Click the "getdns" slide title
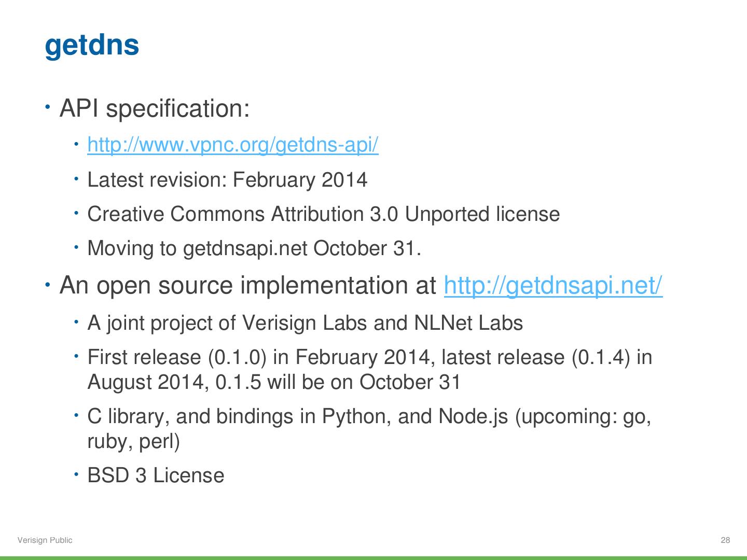The height and width of the screenshot is (560, 747). coord(92,45)
